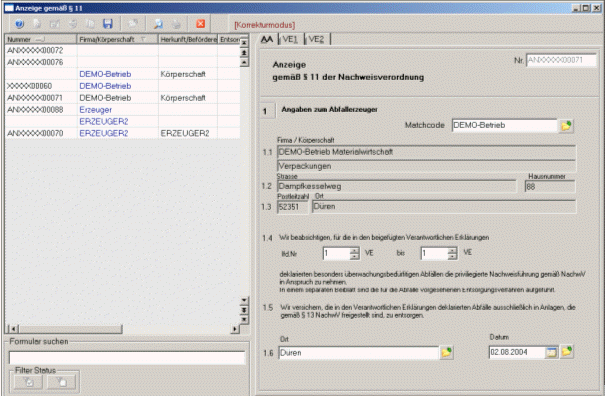Click the Matchcode input field

coord(504,125)
